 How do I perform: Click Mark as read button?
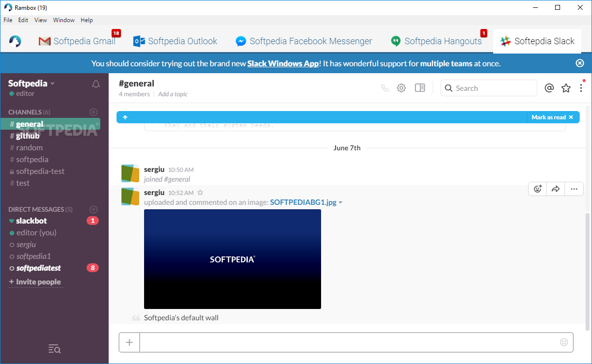click(553, 117)
